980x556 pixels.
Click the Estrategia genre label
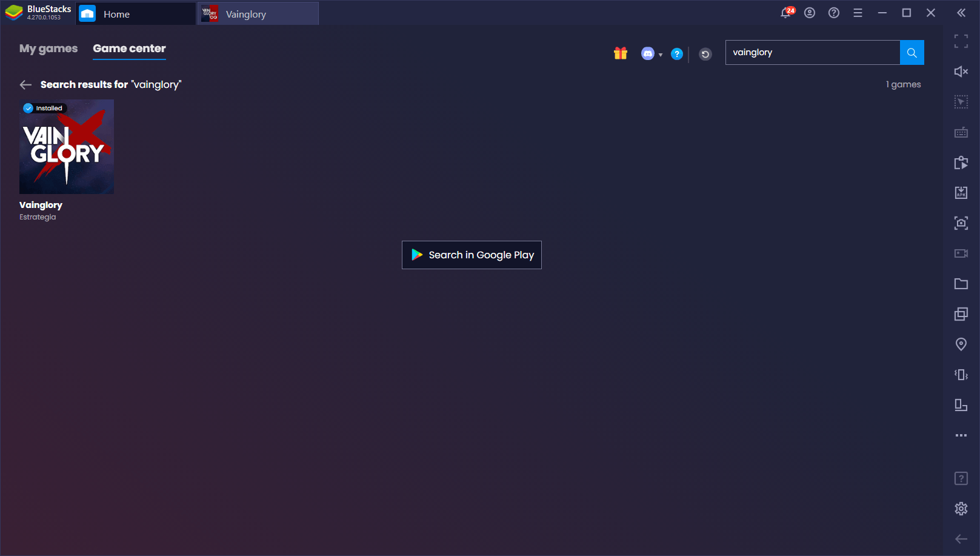click(x=38, y=217)
